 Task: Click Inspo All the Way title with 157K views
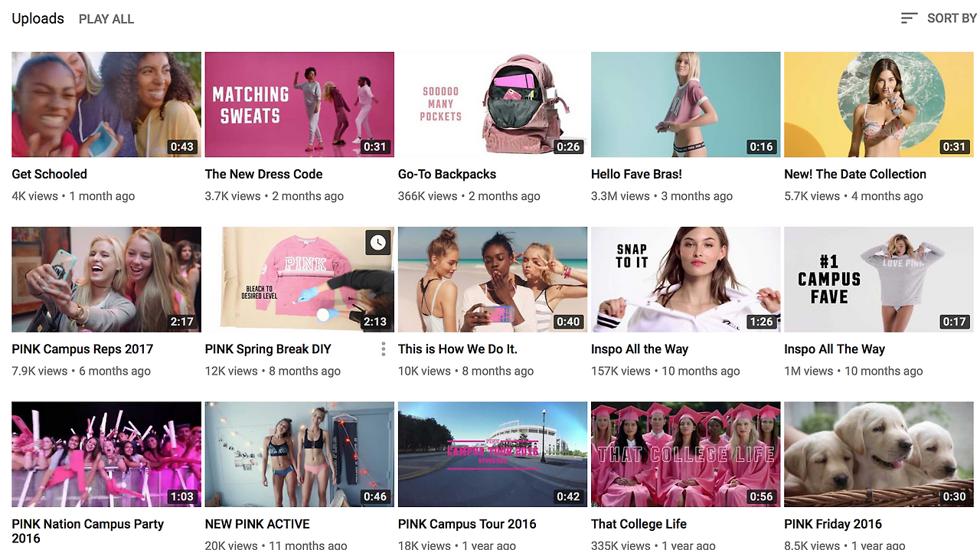pos(639,349)
